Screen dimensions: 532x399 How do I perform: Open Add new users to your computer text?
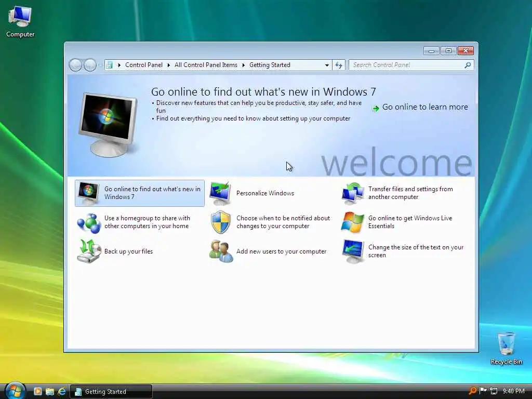pos(281,251)
